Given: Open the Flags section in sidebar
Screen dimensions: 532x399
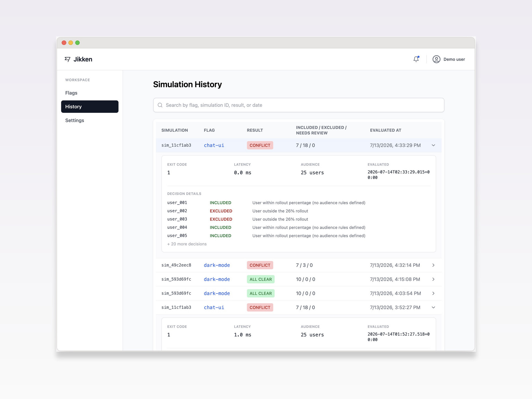Looking at the screenshot, I should point(90,93).
